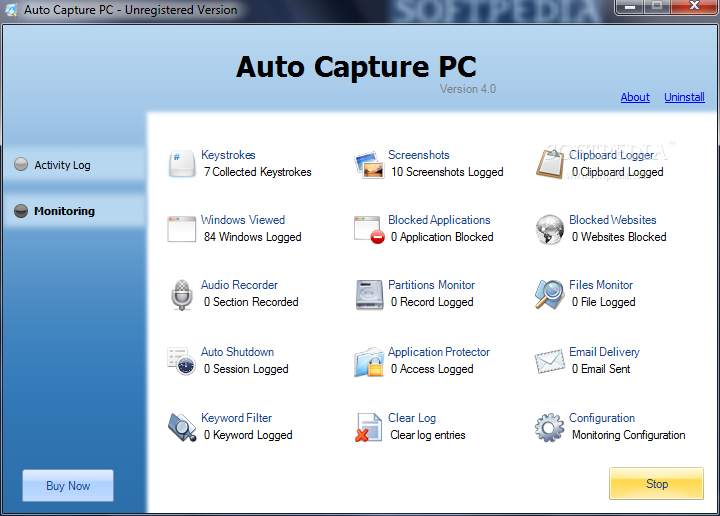Click the '0 Section Recorded' text

click(251, 302)
